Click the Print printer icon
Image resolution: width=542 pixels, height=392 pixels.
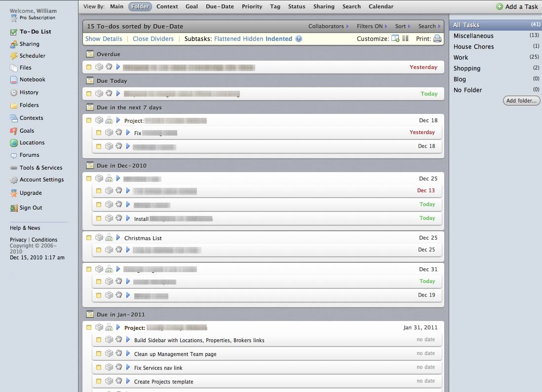tap(437, 39)
